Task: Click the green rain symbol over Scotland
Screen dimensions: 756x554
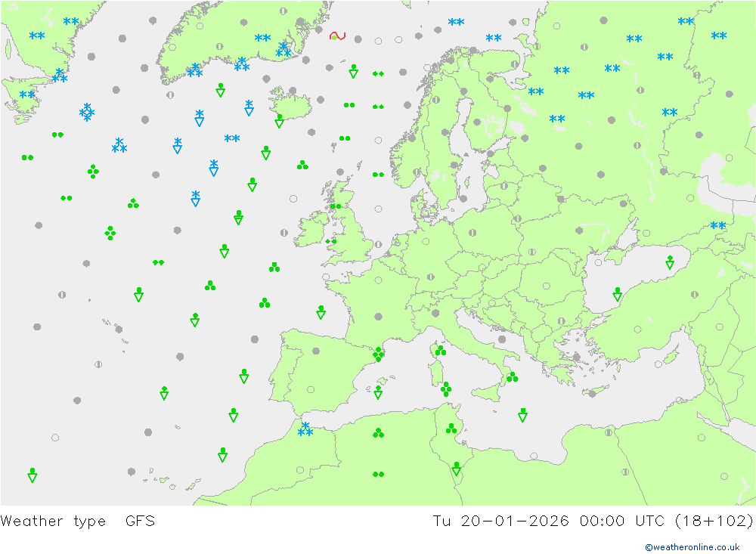Action: (336, 206)
